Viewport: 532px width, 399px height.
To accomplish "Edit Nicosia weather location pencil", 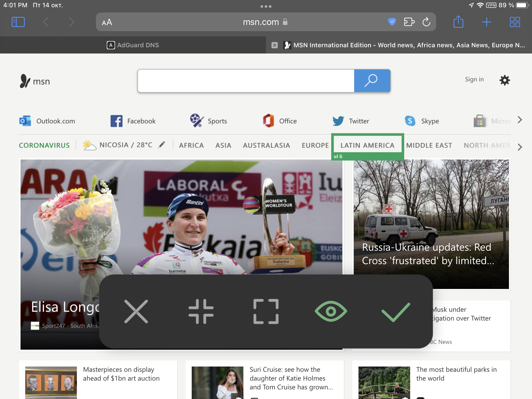I will tap(162, 145).
